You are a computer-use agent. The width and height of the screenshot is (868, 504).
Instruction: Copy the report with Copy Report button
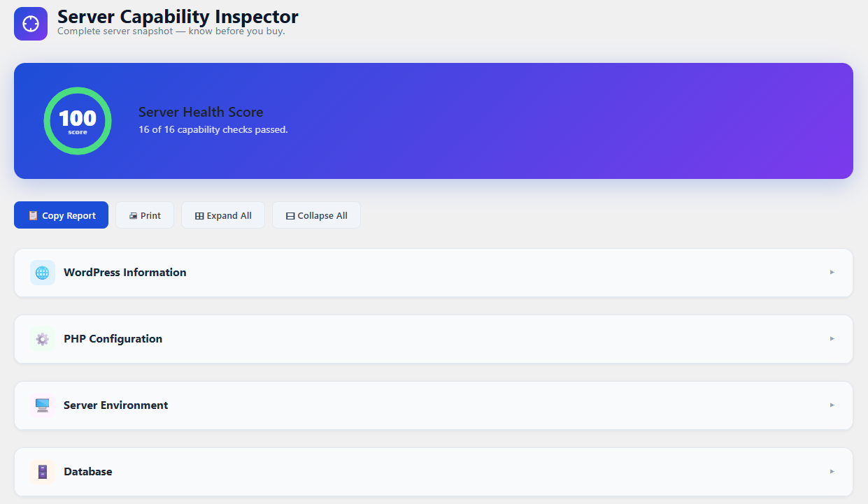62,215
